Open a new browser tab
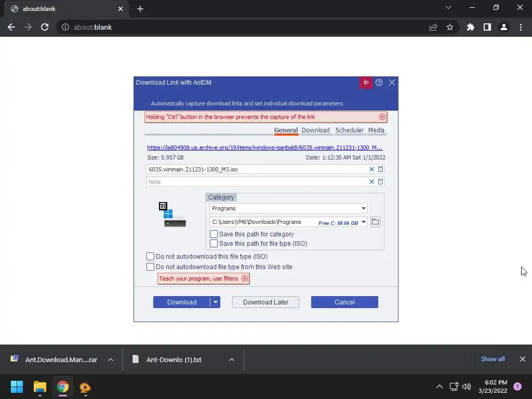 pyautogui.click(x=140, y=9)
